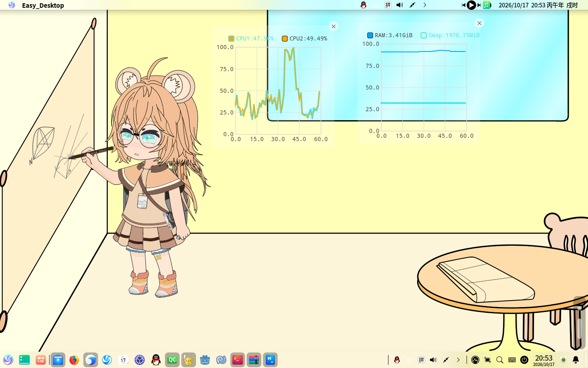Viewport: 588px width, 368px height.
Task: Play music with the top bar play button
Action: coord(471,5)
